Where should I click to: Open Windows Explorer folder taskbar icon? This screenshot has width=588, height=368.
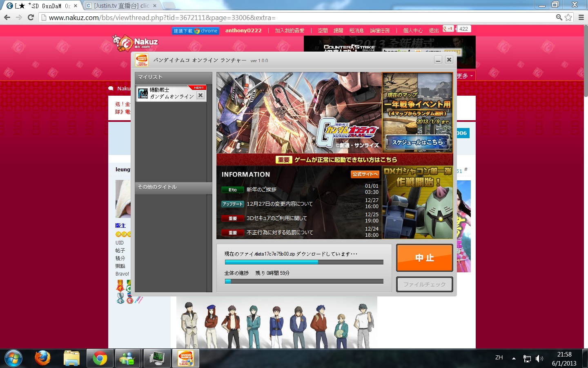coord(71,358)
